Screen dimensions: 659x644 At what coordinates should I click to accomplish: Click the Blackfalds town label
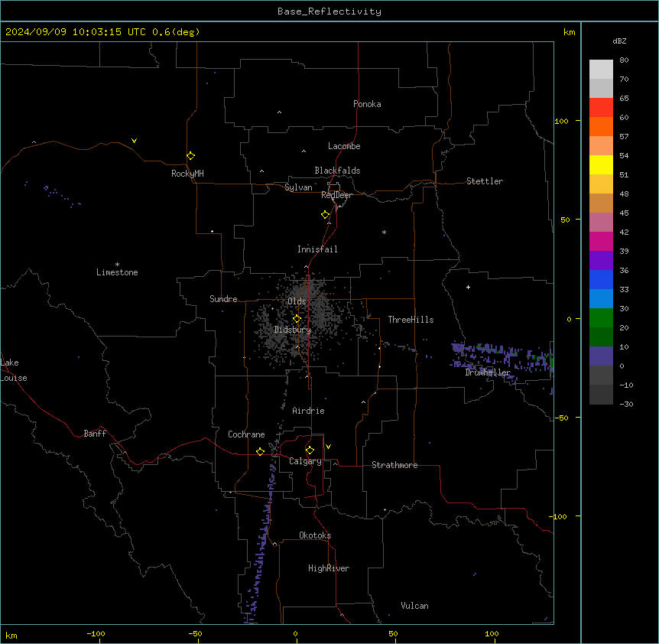click(337, 171)
